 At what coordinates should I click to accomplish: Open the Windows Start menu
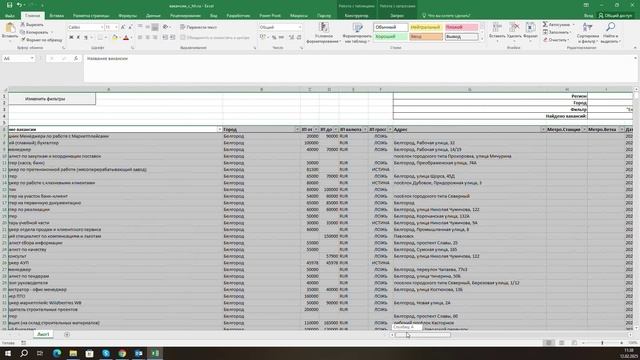8,353
